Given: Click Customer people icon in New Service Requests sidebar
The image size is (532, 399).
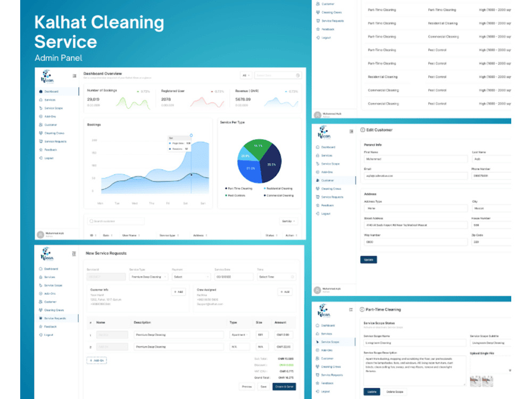Looking at the screenshot, I should tap(41, 302).
